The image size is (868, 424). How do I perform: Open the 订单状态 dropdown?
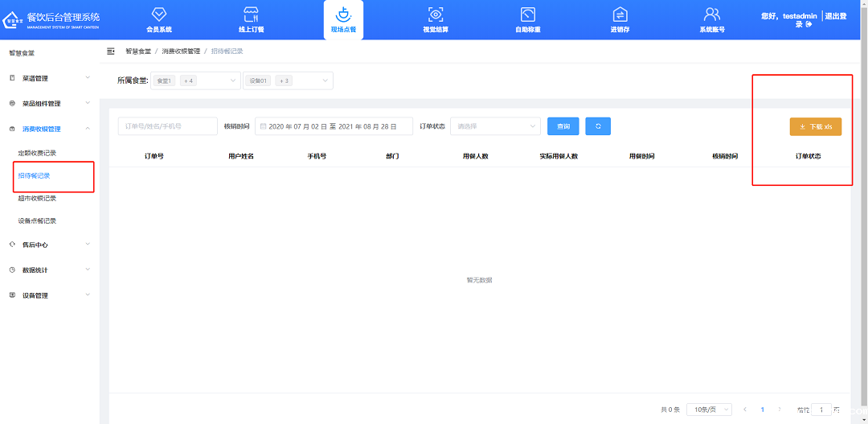pos(495,126)
